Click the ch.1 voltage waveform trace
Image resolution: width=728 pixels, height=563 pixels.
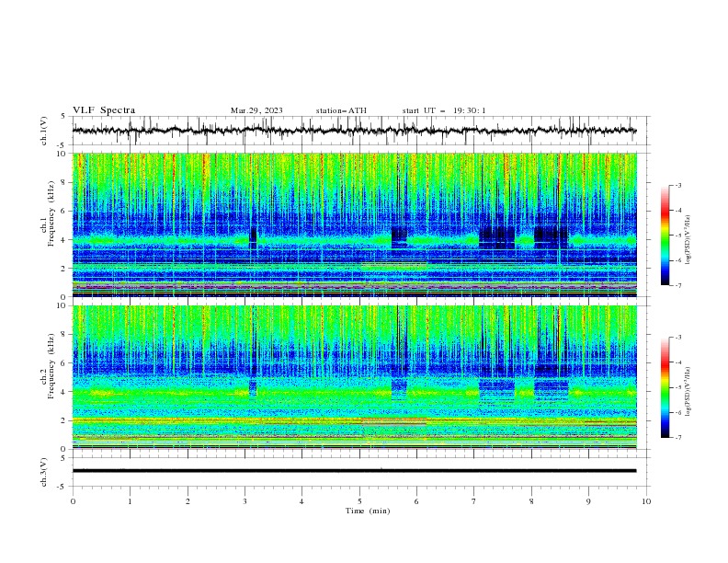coord(354,131)
